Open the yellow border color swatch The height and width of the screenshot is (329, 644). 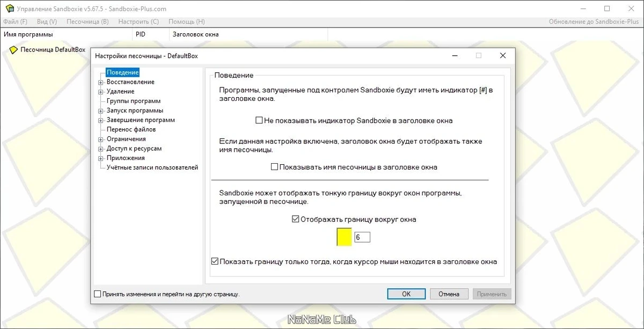pos(344,237)
